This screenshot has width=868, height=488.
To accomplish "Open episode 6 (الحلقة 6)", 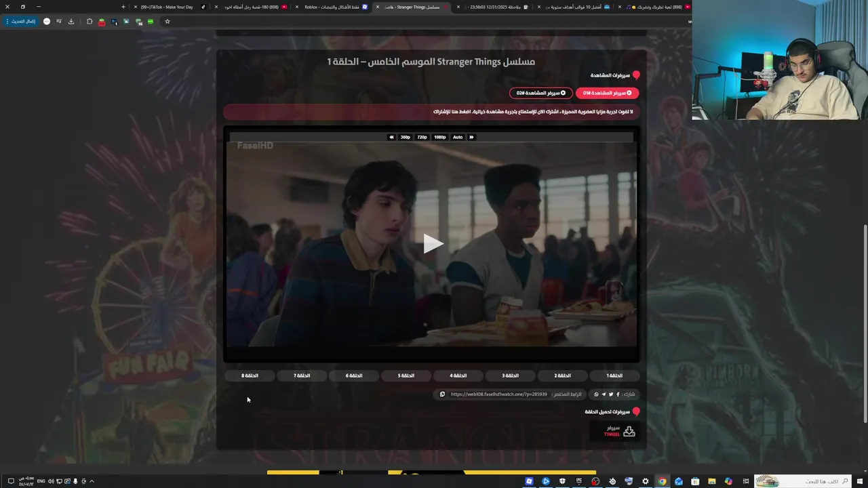I will [x=353, y=375].
